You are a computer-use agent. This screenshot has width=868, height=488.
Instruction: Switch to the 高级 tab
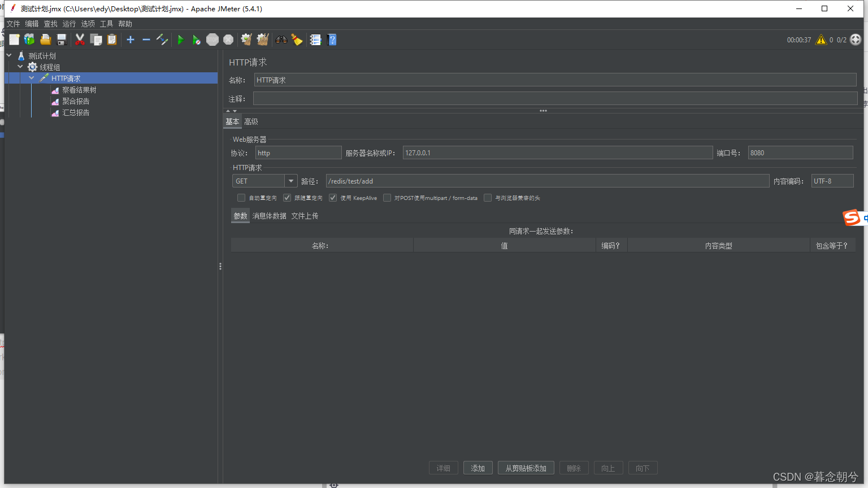[251, 121]
